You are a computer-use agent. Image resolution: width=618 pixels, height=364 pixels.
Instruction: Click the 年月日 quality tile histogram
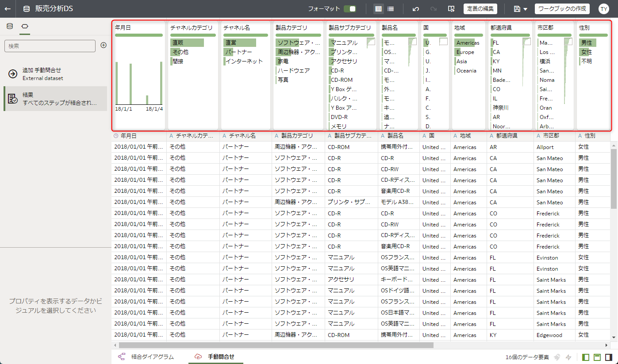139,82
